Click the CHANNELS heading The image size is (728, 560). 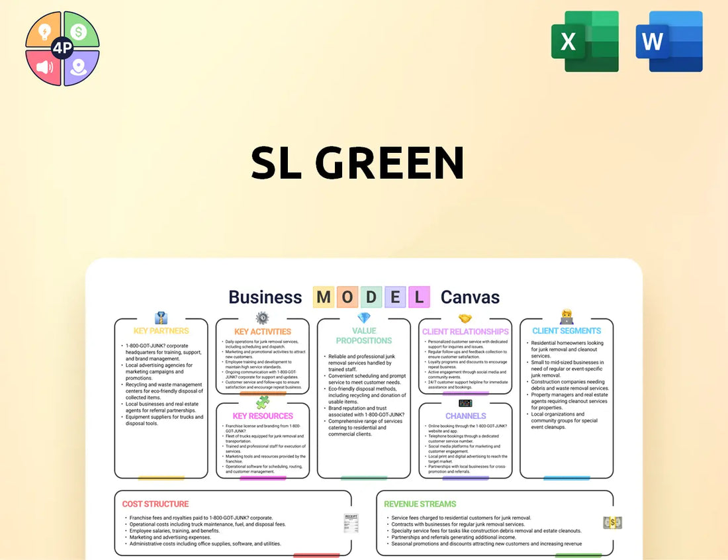point(466,416)
